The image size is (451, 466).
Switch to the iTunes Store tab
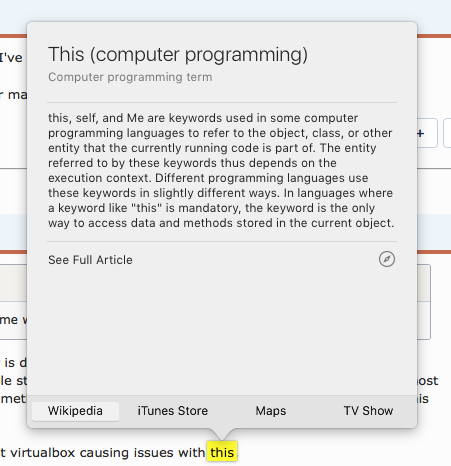pyautogui.click(x=173, y=411)
